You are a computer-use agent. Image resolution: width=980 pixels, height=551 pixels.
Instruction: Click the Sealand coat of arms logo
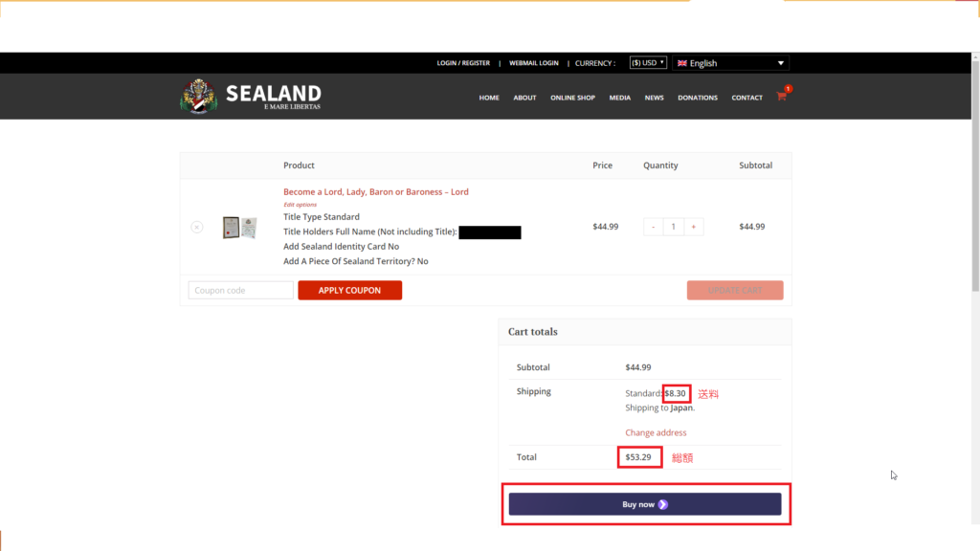(199, 97)
